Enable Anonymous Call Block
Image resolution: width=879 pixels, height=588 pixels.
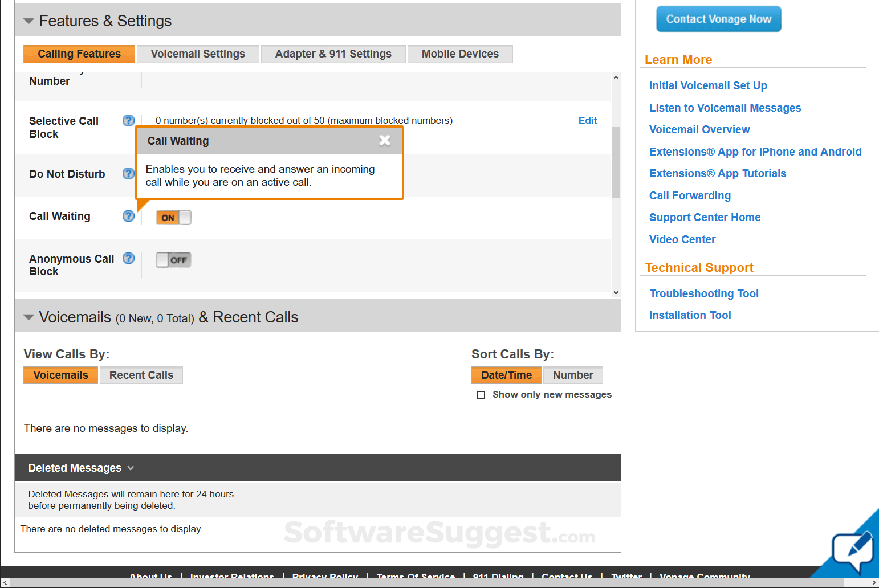[x=173, y=260]
